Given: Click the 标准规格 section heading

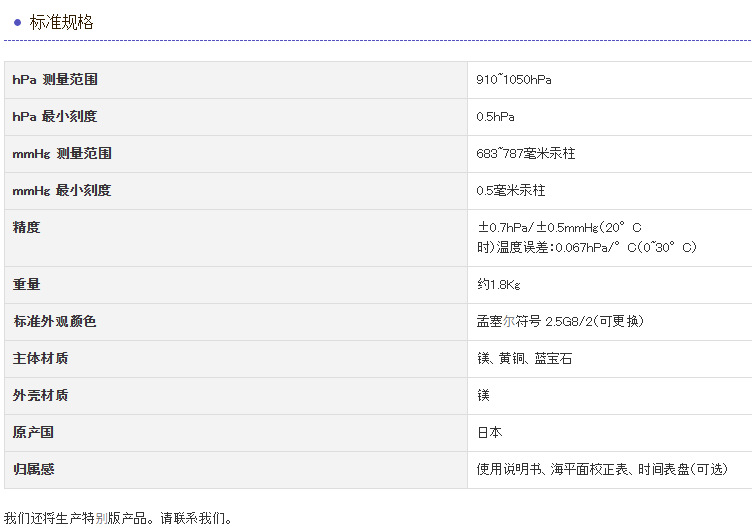Looking at the screenshot, I should [61, 22].
